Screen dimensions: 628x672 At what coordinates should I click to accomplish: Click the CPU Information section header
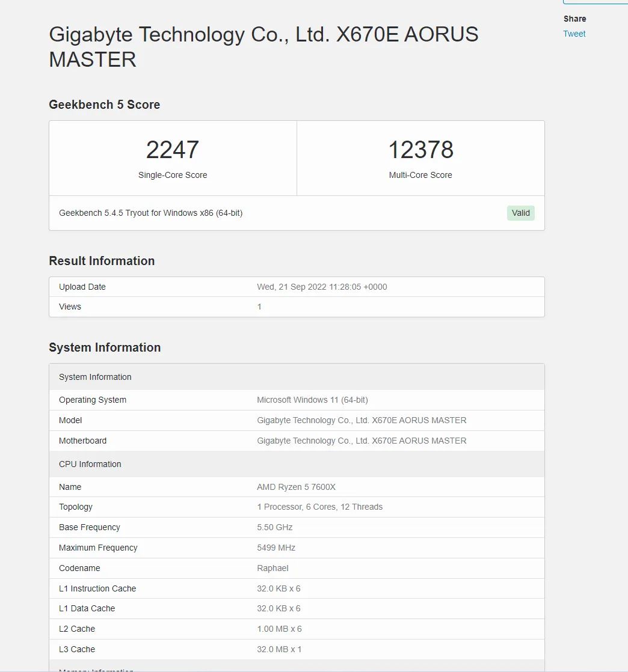[x=90, y=464]
